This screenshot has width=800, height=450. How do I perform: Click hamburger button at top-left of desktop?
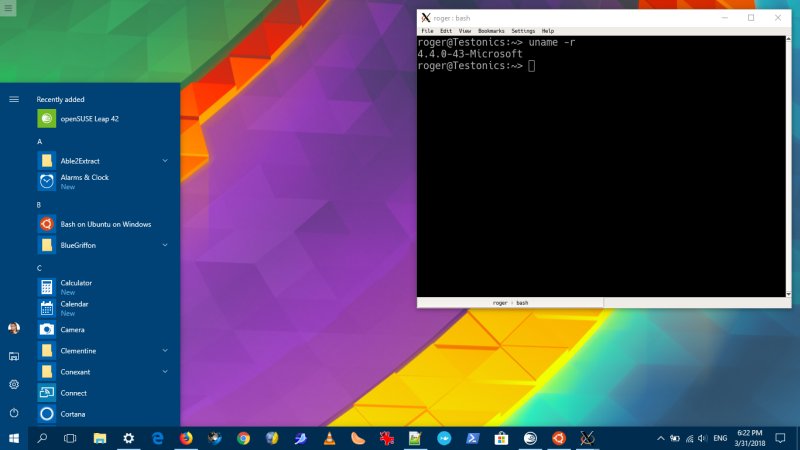coord(8,8)
